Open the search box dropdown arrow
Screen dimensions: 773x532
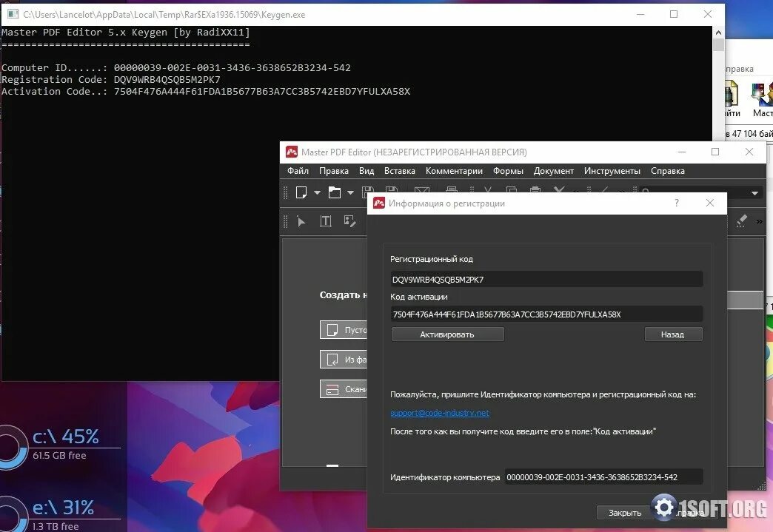[x=754, y=193]
